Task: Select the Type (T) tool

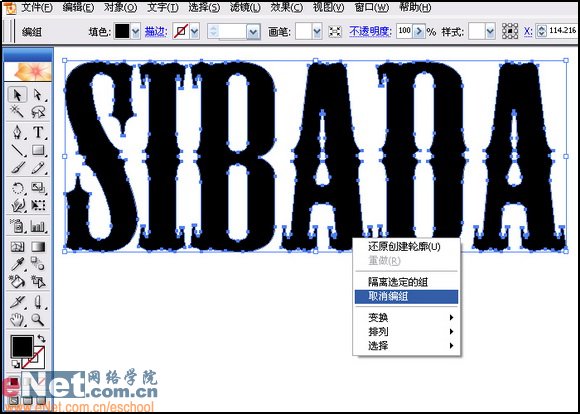Action: pyautogui.click(x=38, y=132)
